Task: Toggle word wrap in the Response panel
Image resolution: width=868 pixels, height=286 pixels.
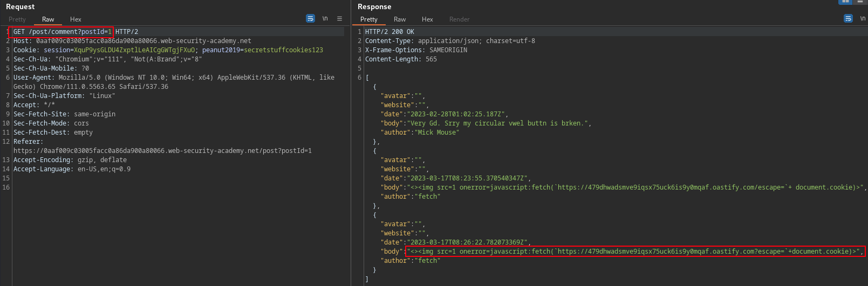Action: [848, 18]
